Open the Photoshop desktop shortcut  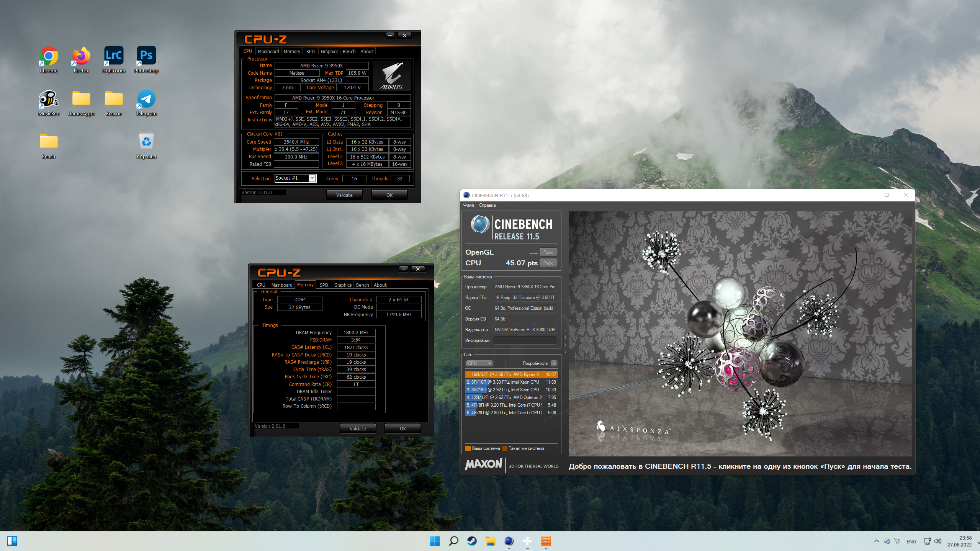[146, 60]
